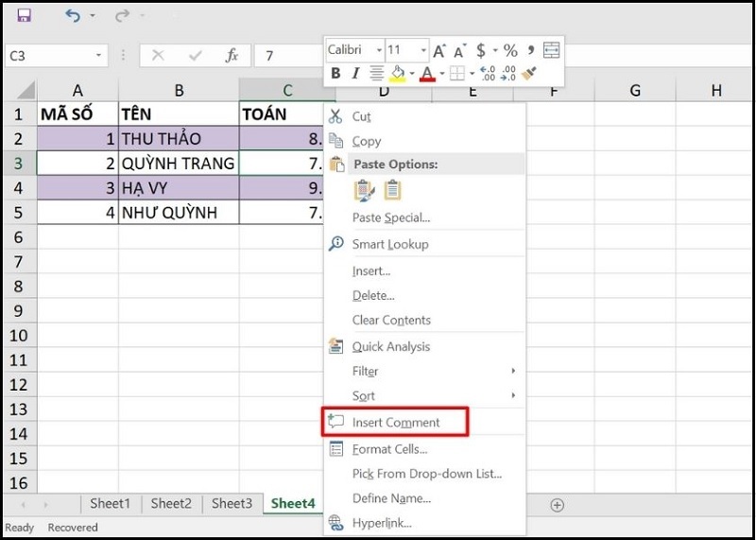
Task: Choose Insert Comment from context menu
Action: pyautogui.click(x=396, y=422)
